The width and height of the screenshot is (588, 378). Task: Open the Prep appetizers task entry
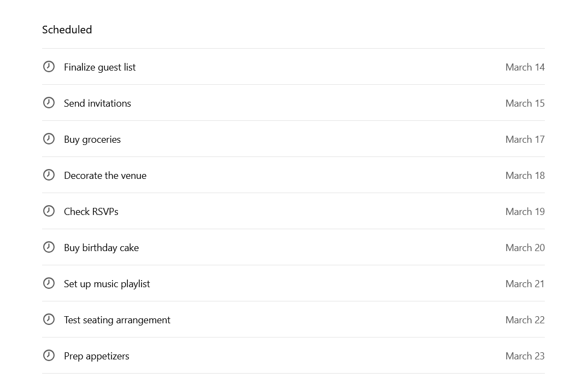click(x=96, y=356)
